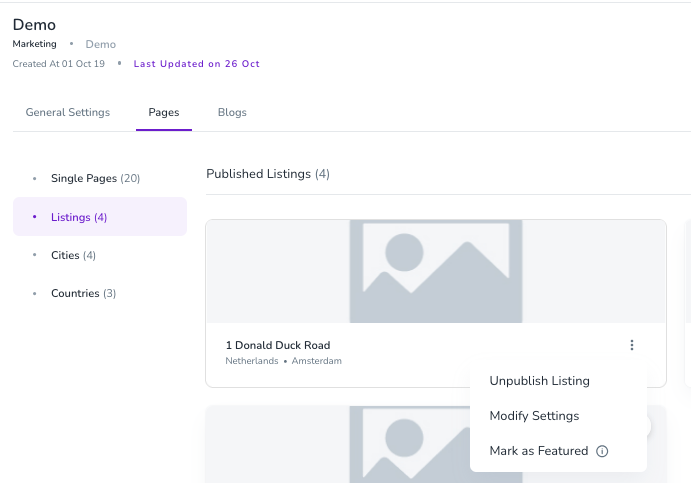Click the Published Listings (4) heading

tap(268, 174)
